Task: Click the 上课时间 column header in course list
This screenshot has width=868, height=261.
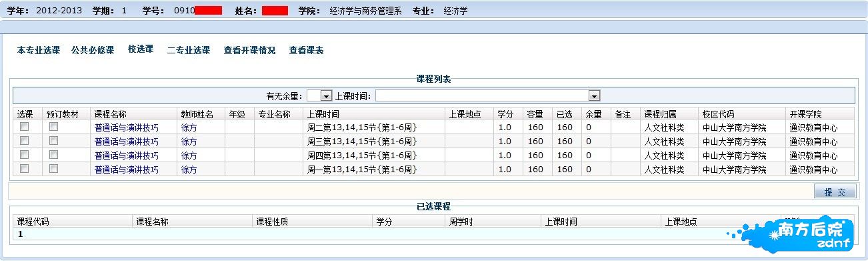Action: point(323,114)
